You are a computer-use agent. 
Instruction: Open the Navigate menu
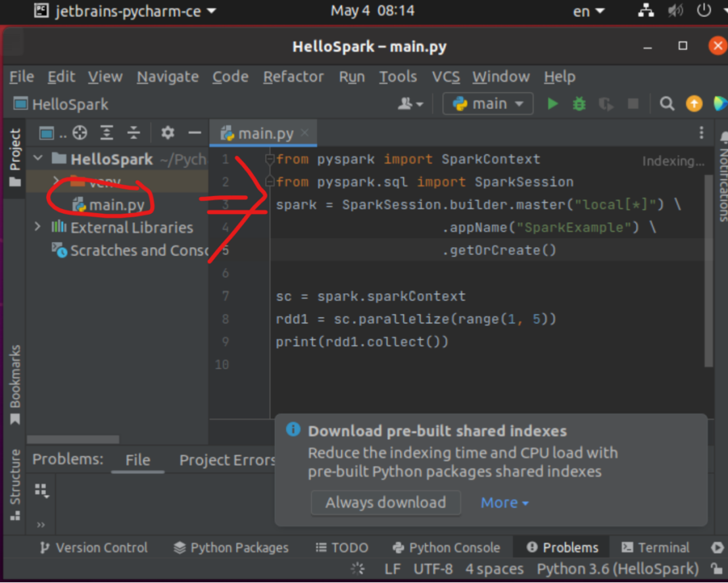(168, 77)
